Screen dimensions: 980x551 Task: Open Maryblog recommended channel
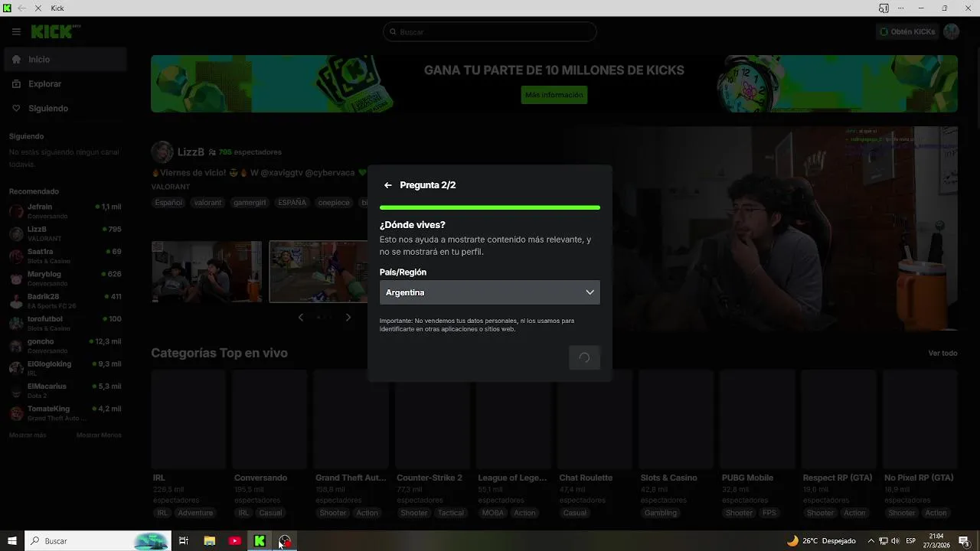coord(65,279)
